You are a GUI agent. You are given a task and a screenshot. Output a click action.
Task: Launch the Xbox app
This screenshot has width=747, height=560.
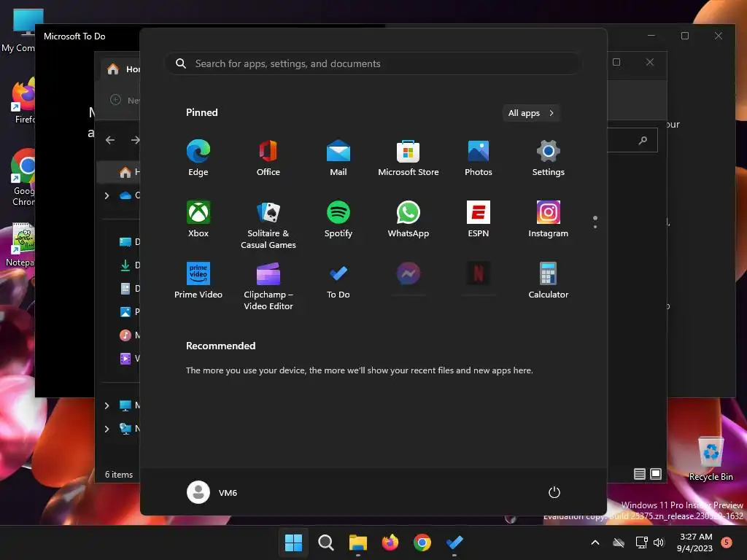point(198,219)
